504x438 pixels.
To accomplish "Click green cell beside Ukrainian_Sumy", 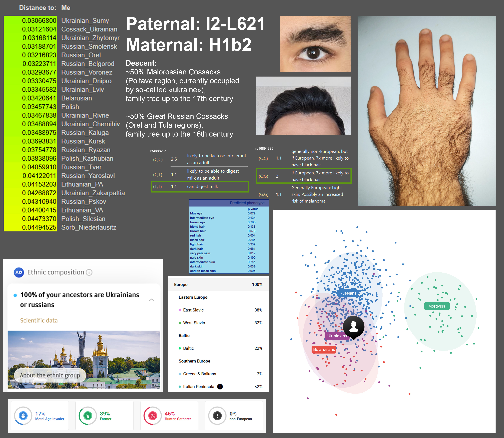I will [x=30, y=21].
